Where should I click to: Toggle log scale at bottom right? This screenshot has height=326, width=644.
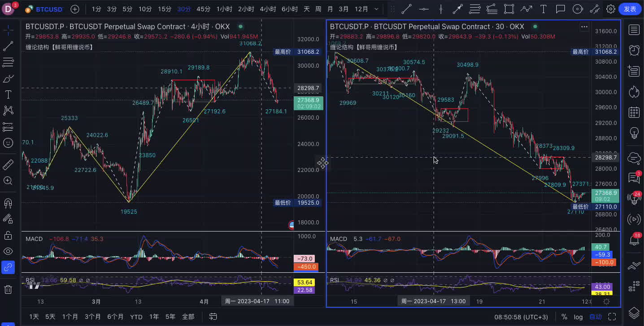point(578,317)
